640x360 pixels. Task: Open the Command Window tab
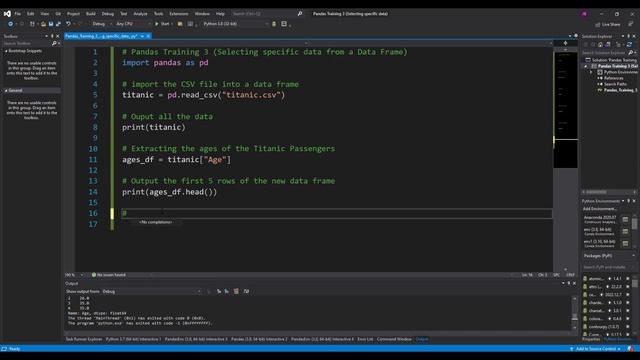pyautogui.click(x=394, y=339)
